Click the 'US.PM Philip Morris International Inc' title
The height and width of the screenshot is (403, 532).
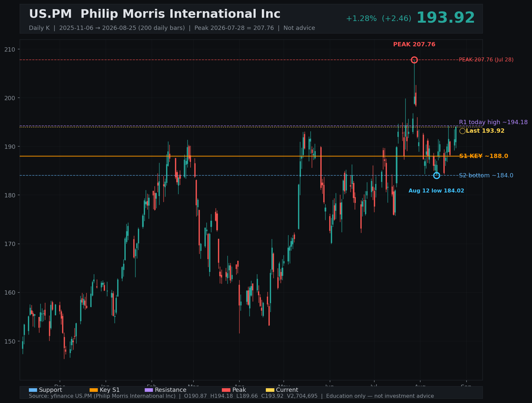155,14
